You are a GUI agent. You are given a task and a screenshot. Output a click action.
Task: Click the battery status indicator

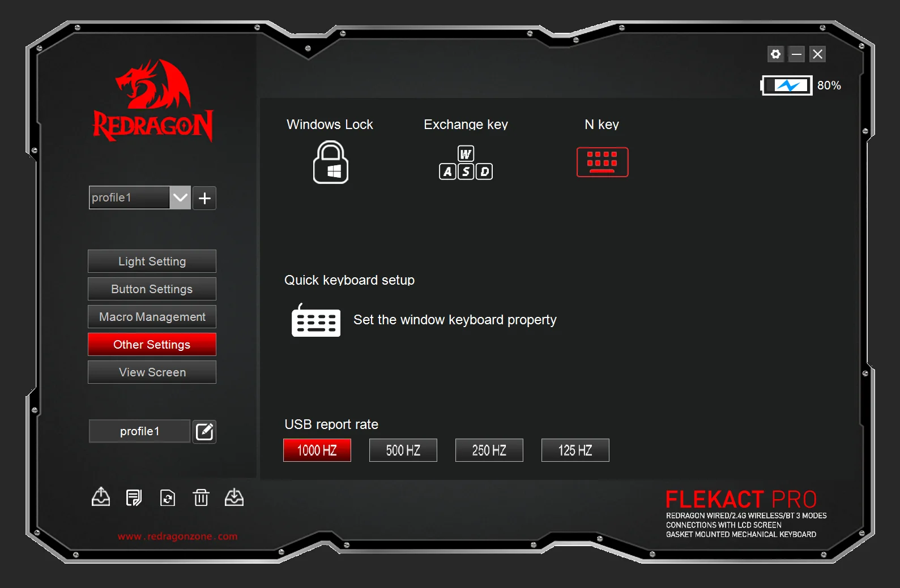(787, 85)
